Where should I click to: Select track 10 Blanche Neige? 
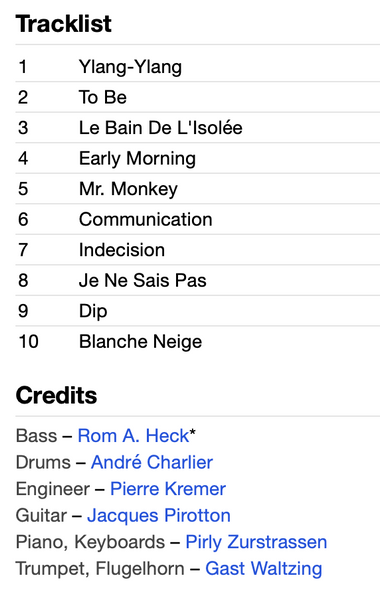197,342
